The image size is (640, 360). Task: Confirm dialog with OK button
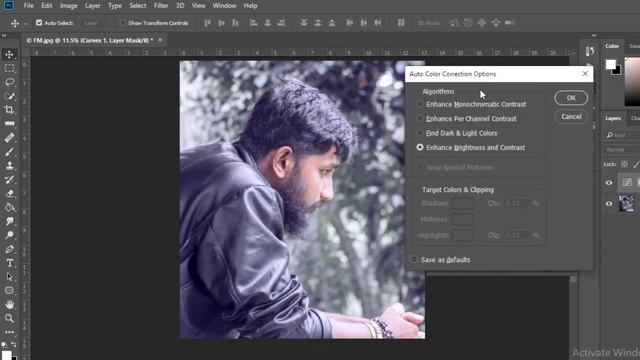[x=571, y=98]
